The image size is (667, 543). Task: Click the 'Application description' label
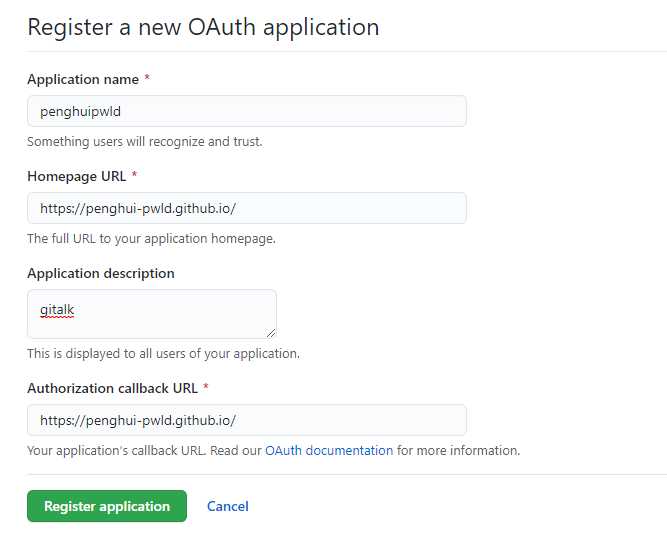click(100, 273)
